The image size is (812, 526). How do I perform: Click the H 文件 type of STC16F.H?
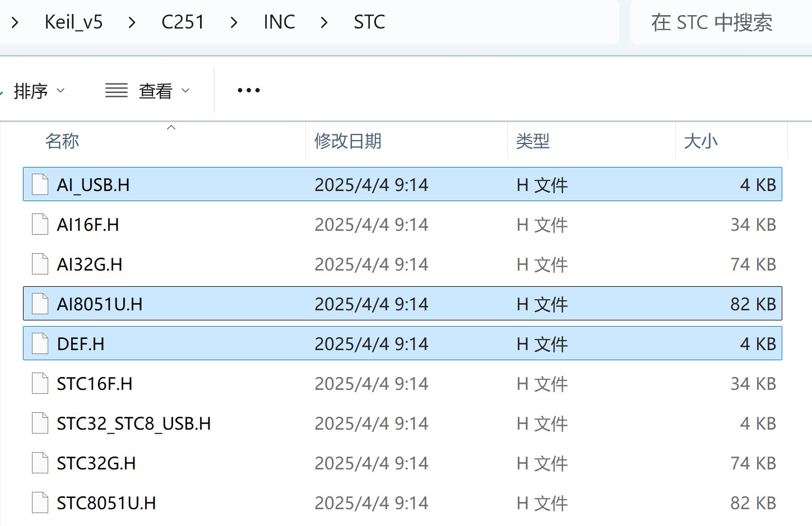pyautogui.click(x=542, y=384)
